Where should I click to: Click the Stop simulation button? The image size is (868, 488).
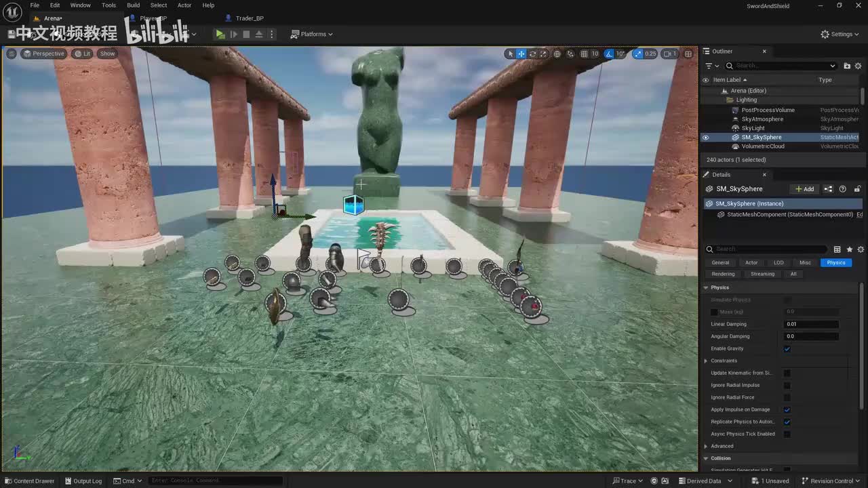(246, 34)
